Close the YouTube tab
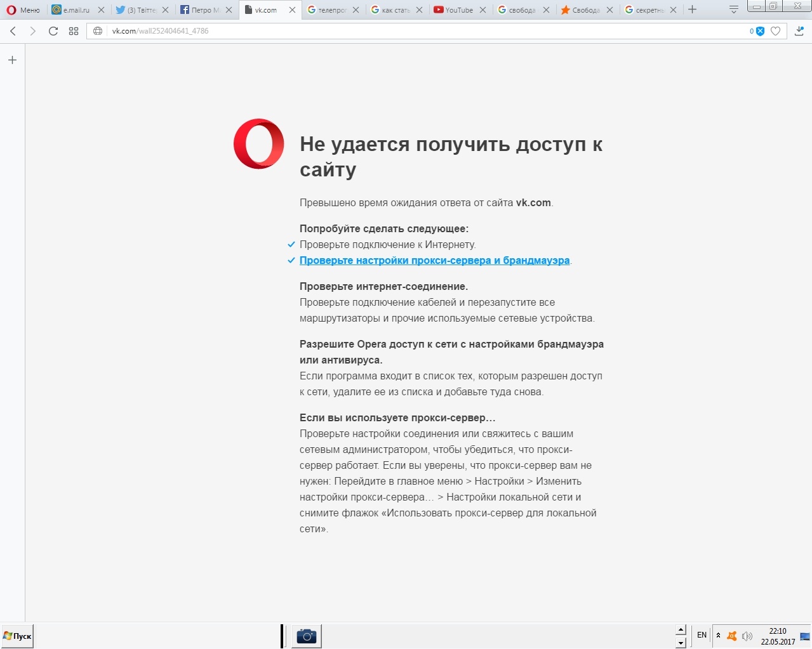Viewport: 812px width, 649px height. pyautogui.click(x=483, y=10)
